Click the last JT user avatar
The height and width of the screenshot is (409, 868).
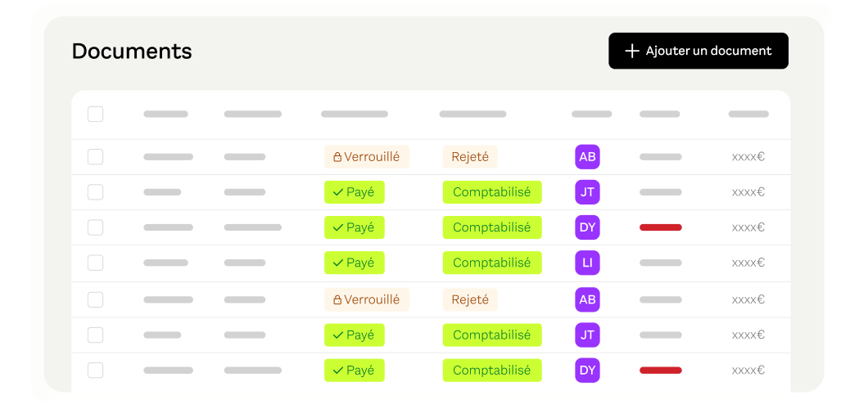pyautogui.click(x=587, y=335)
